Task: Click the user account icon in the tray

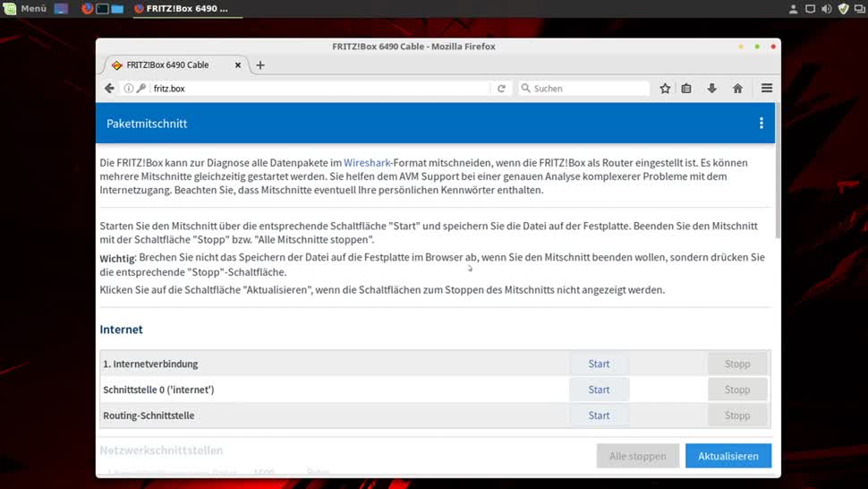Action: (793, 8)
